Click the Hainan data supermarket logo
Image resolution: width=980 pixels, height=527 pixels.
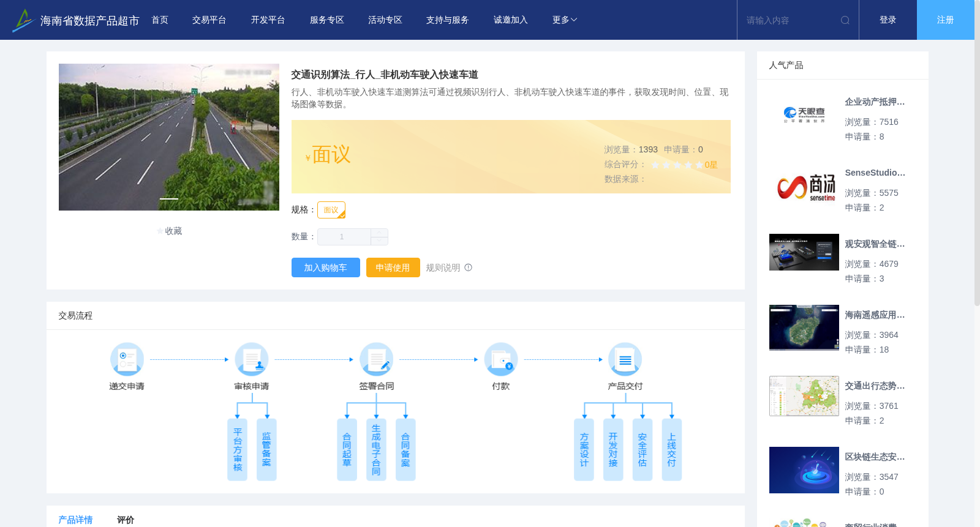point(75,20)
